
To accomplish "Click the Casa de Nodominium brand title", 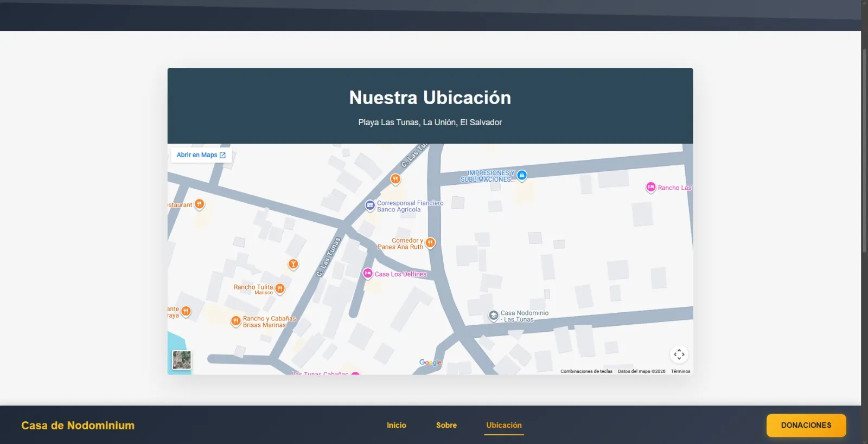I will [x=78, y=426].
